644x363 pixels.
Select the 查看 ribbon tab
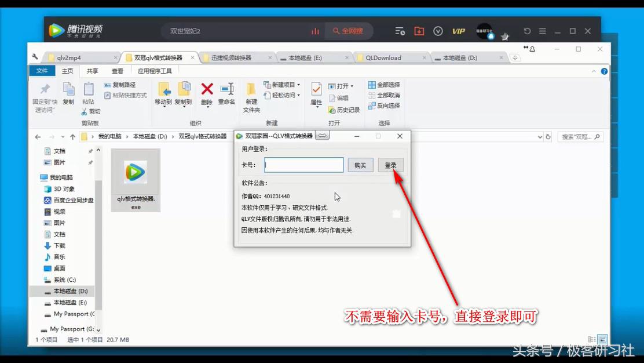[118, 71]
